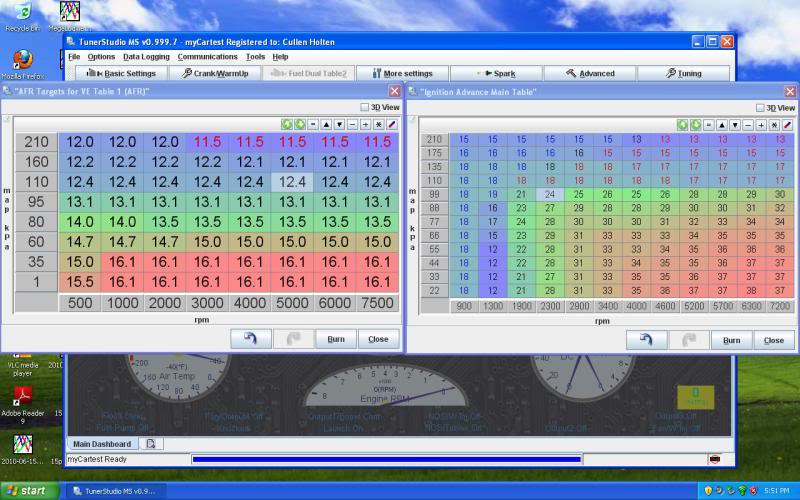800x500 pixels.
Task: Open the Tuning toolbar dropdown
Action: point(684,73)
